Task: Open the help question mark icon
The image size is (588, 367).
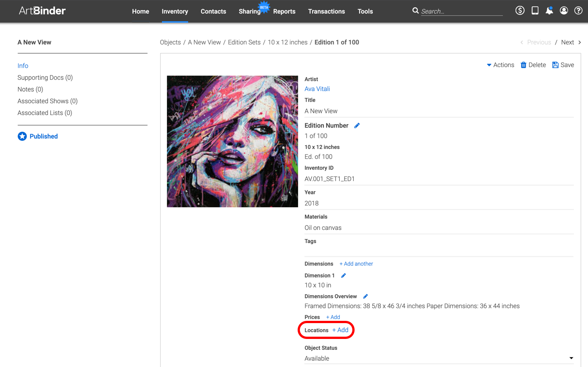Action: 578,10
